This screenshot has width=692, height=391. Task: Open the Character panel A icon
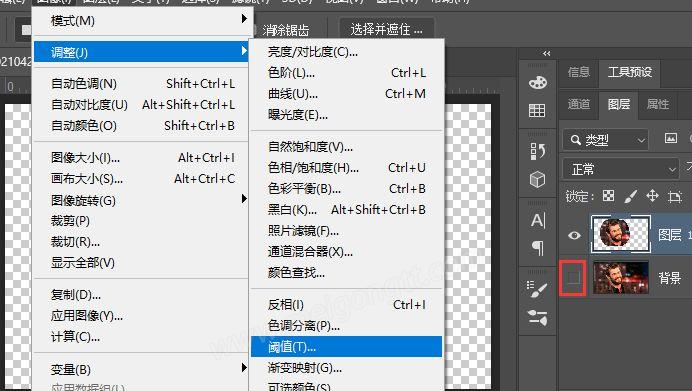pos(538,220)
